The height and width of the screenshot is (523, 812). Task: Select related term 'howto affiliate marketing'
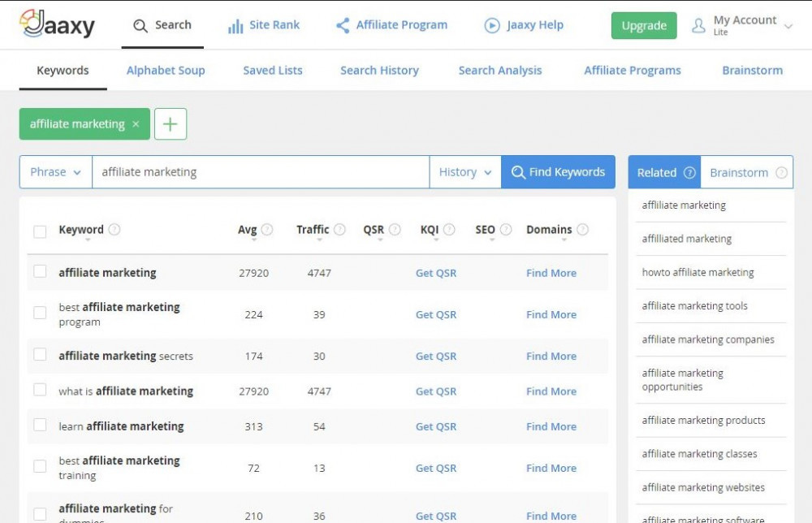pyautogui.click(x=698, y=272)
